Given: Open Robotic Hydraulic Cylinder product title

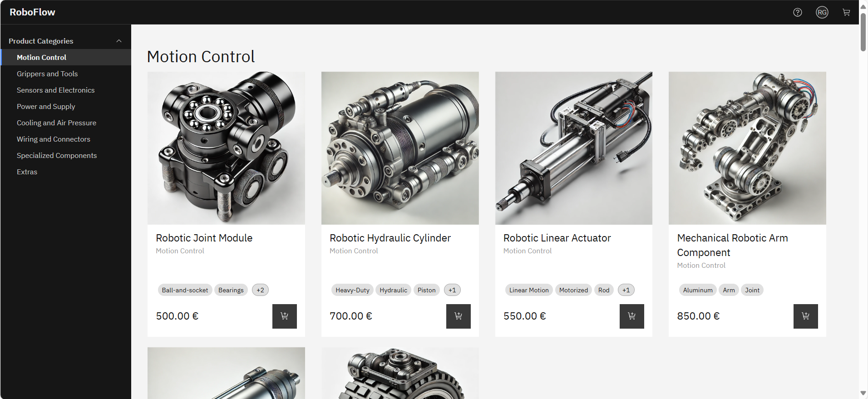Looking at the screenshot, I should tap(390, 238).
